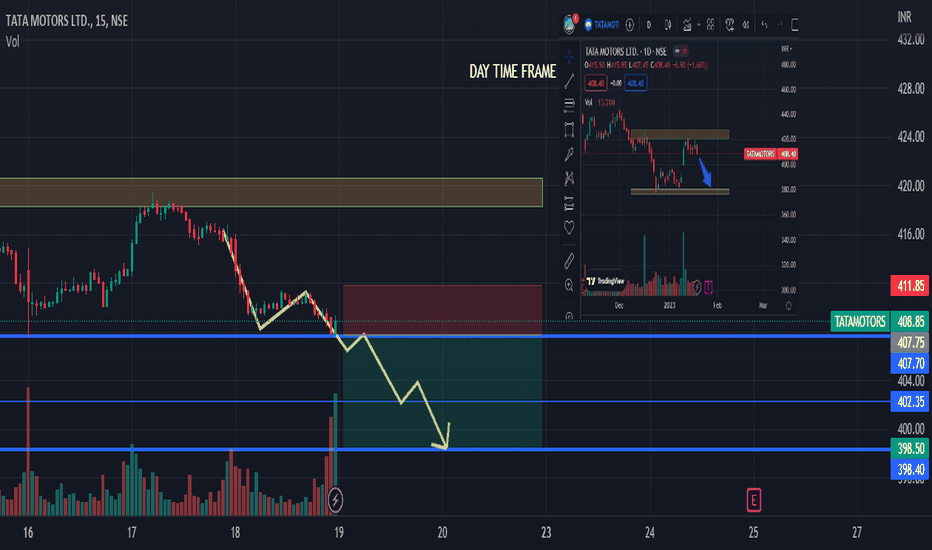Open chart settings gear on inset time axis
The height and width of the screenshot is (550, 932).
(x=789, y=306)
